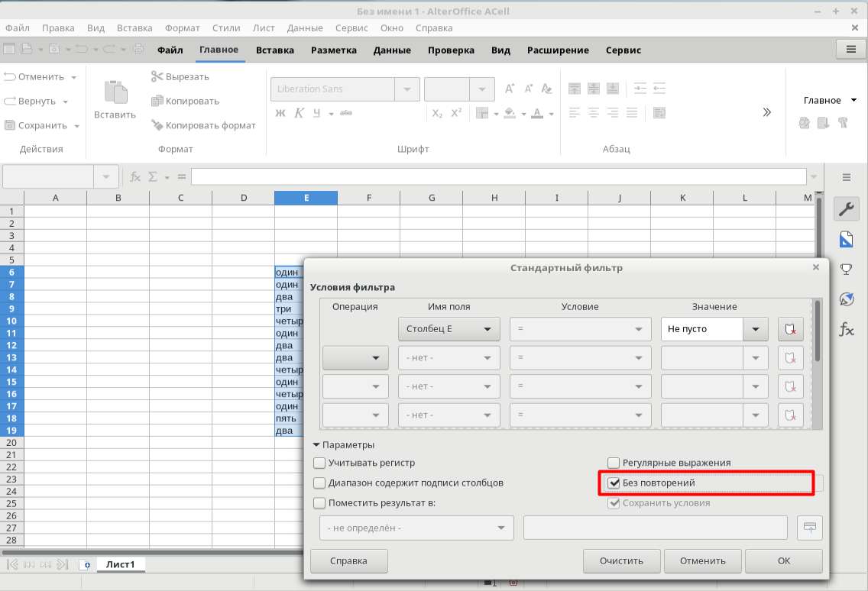This screenshot has height=591, width=868.
Task: Click the Копировать icon in the ribbon
Action: [157, 101]
